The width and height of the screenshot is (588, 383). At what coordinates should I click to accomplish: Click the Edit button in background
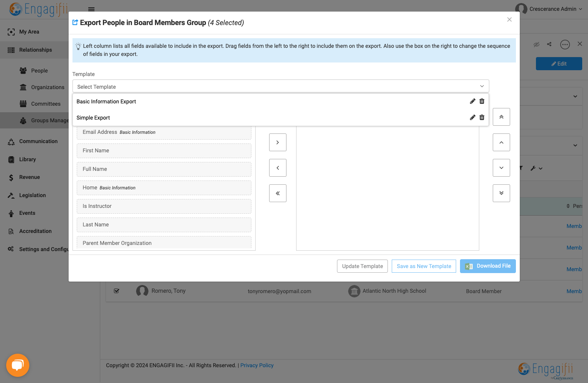559,64
